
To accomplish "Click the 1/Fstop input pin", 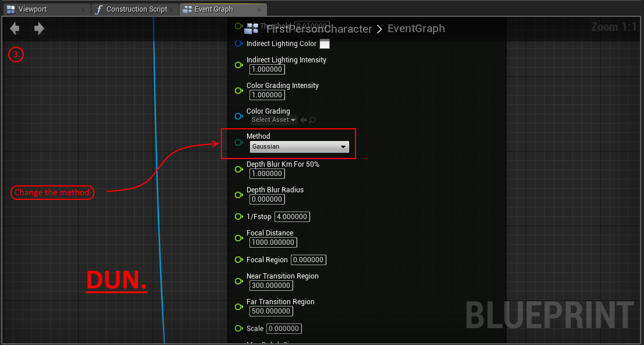I will coord(238,216).
